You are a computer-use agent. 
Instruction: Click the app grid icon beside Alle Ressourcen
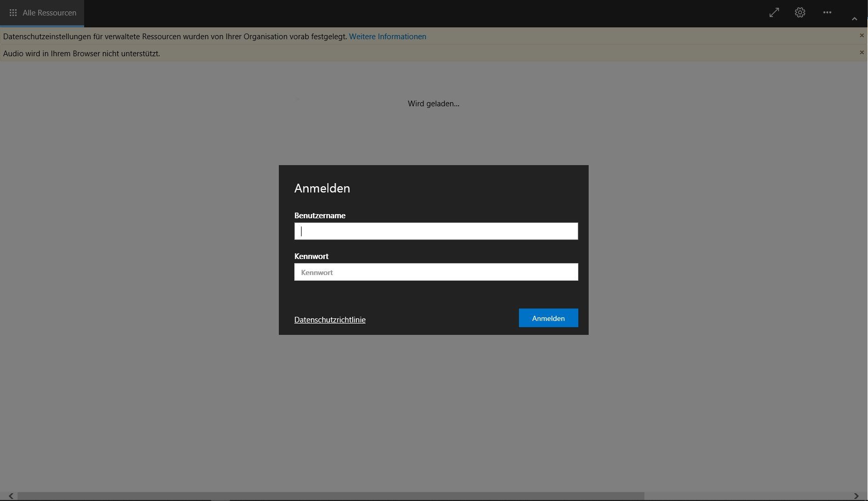coord(13,13)
